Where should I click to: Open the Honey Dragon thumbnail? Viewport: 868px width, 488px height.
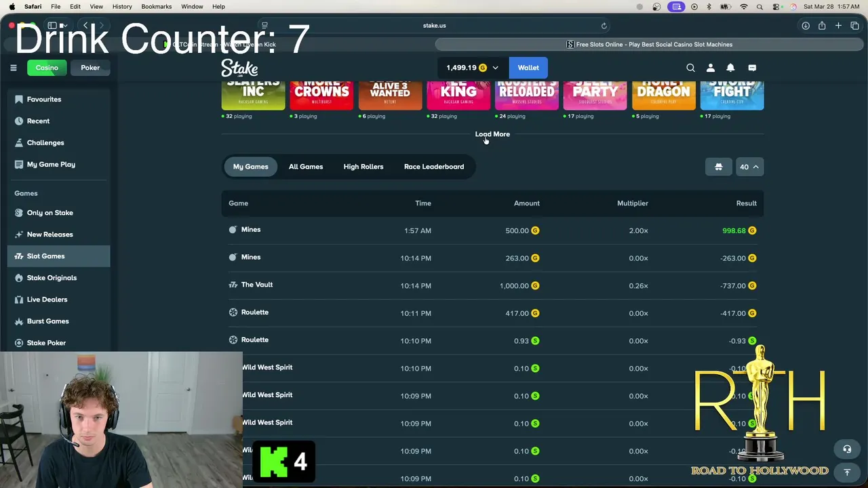(664, 95)
